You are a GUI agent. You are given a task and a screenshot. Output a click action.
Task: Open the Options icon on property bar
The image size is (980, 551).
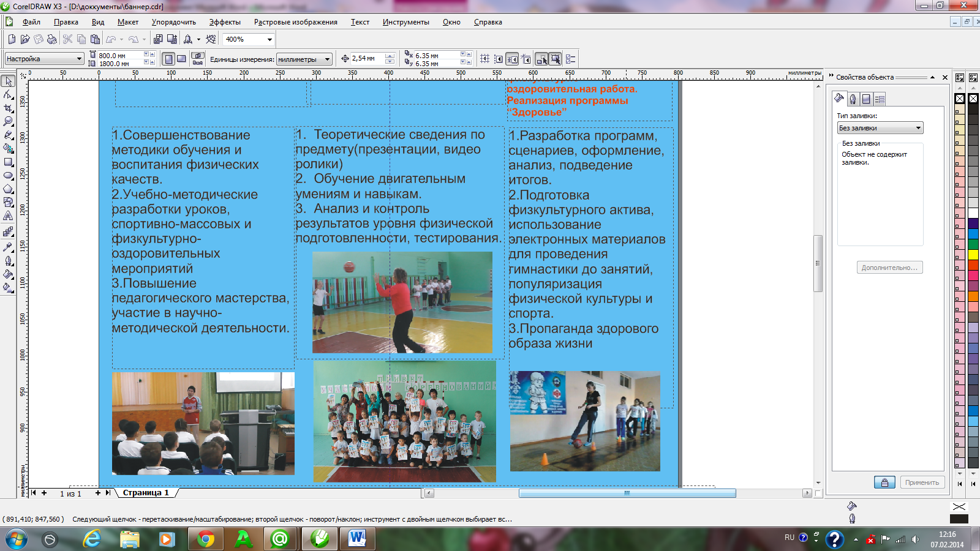570,59
